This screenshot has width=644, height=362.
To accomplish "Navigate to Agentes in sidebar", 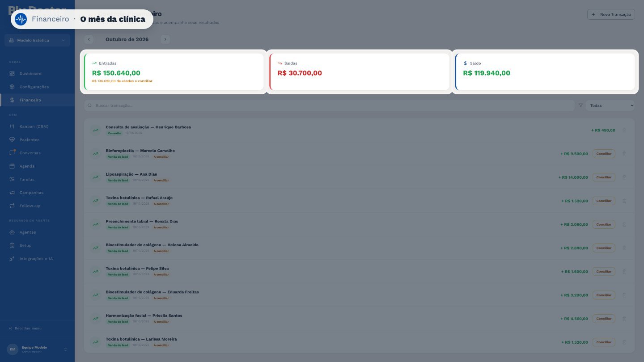I will click(37, 232).
